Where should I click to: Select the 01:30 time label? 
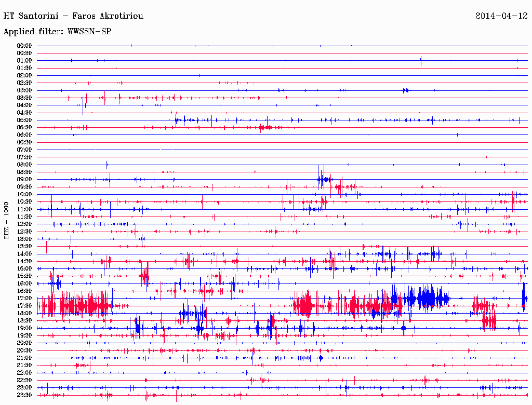click(x=24, y=68)
